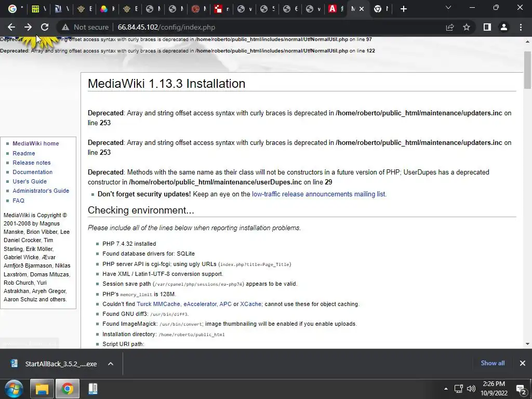Reload the current page
Image resolution: width=532 pixels, height=399 pixels.
pyautogui.click(x=45, y=27)
